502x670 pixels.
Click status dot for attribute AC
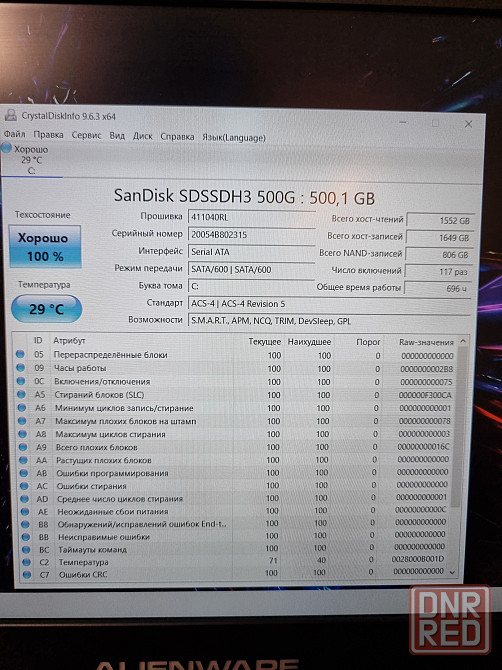tap(24, 486)
